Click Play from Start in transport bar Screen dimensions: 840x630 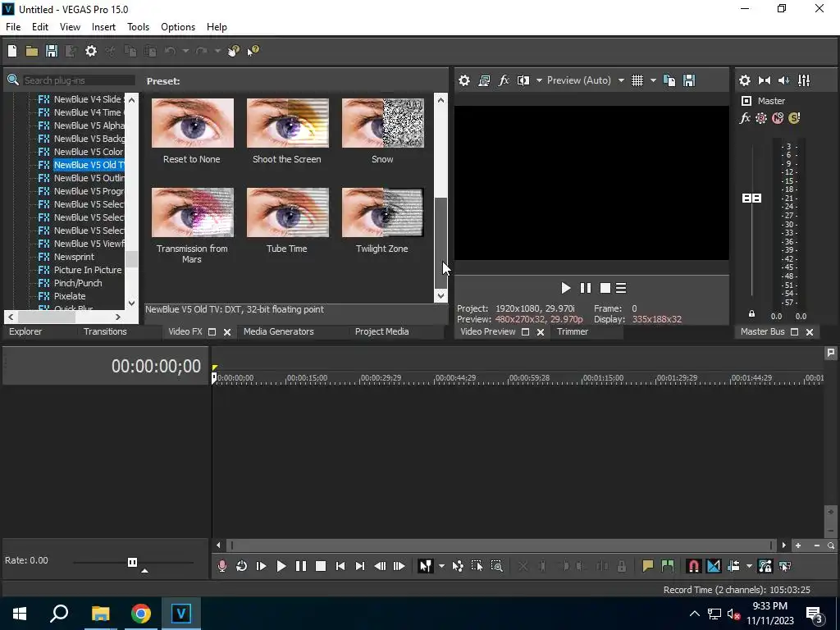(262, 566)
